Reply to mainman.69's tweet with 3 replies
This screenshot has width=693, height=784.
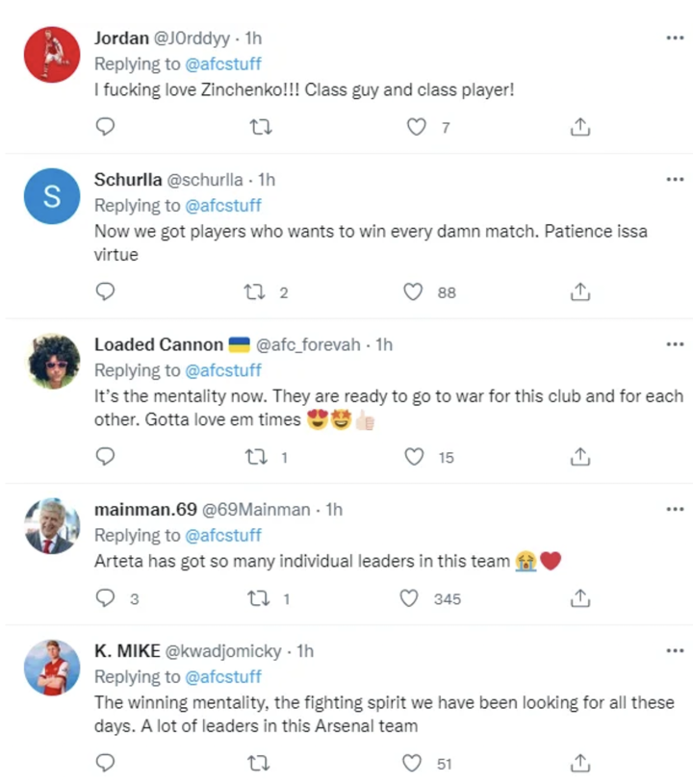click(107, 598)
